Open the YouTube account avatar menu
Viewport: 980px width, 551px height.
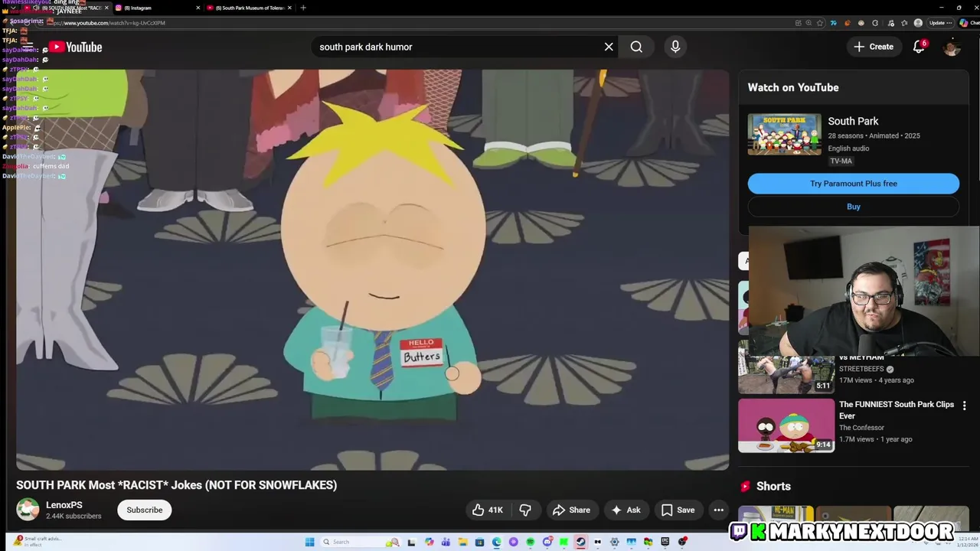click(x=952, y=47)
